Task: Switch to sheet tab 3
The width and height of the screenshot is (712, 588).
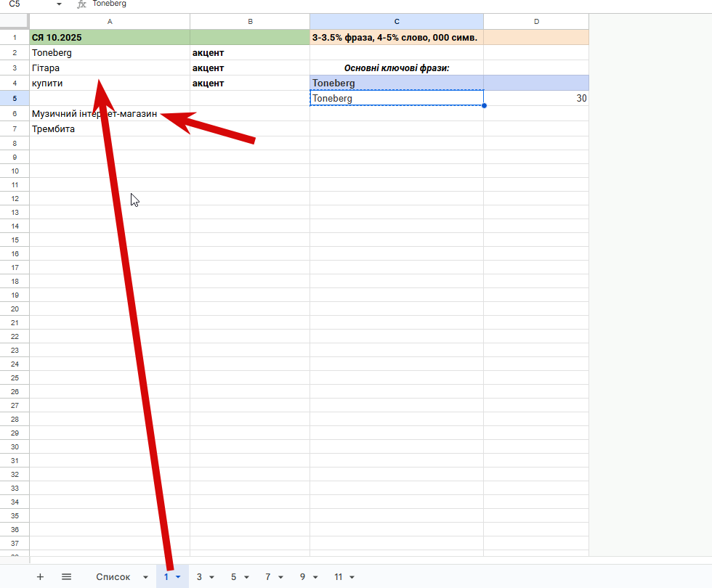Action: [x=199, y=576]
